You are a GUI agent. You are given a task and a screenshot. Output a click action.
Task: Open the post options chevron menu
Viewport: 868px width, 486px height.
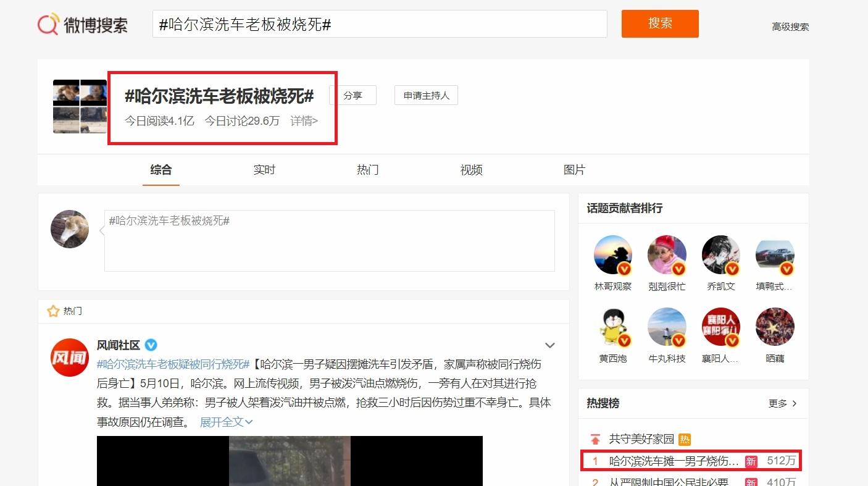[549, 345]
